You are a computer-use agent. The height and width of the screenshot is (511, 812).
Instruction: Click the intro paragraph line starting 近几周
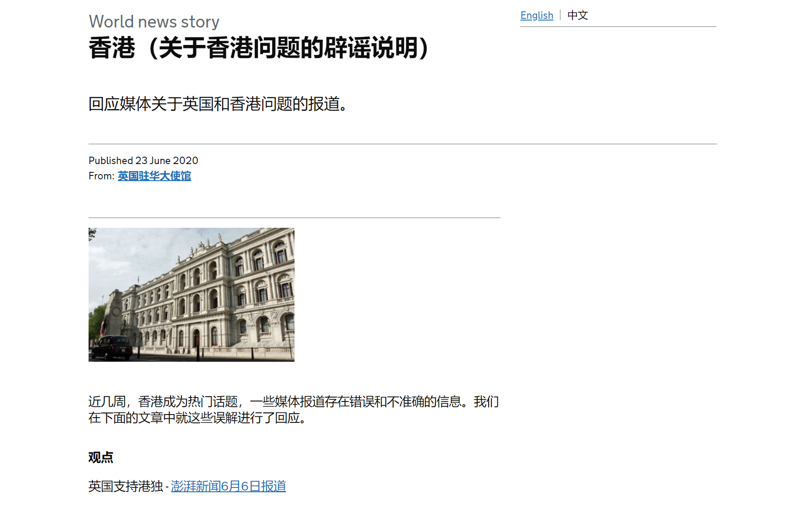coord(293,401)
